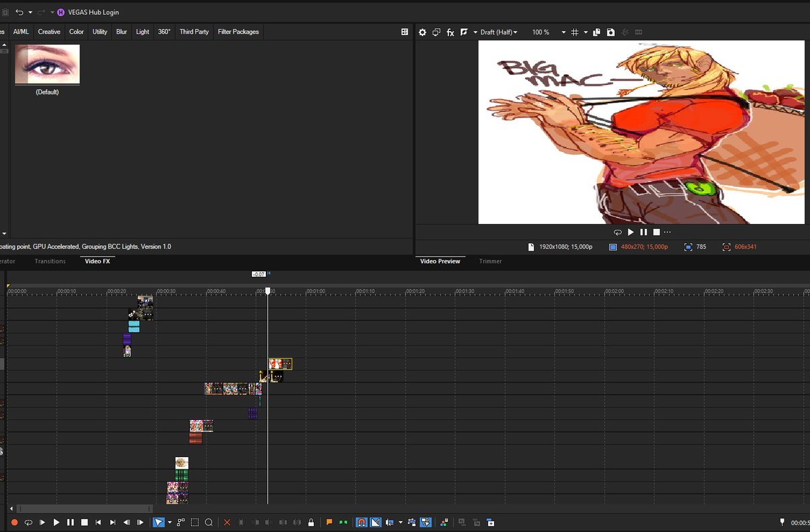810x532 pixels.
Task: Open the Color FX category tab
Action: tap(76, 32)
